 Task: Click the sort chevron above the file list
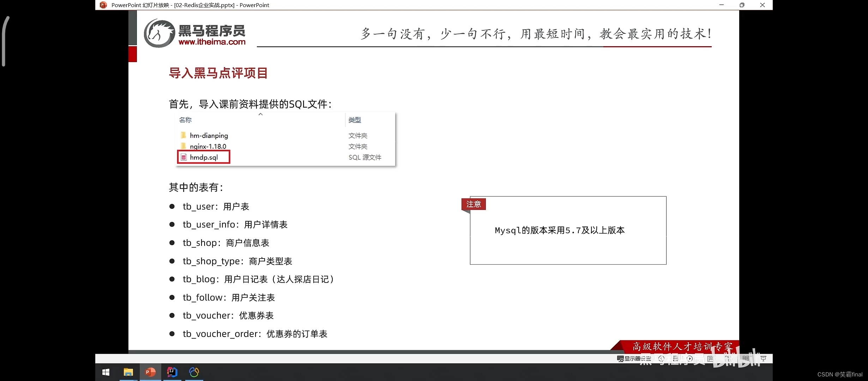pyautogui.click(x=260, y=114)
